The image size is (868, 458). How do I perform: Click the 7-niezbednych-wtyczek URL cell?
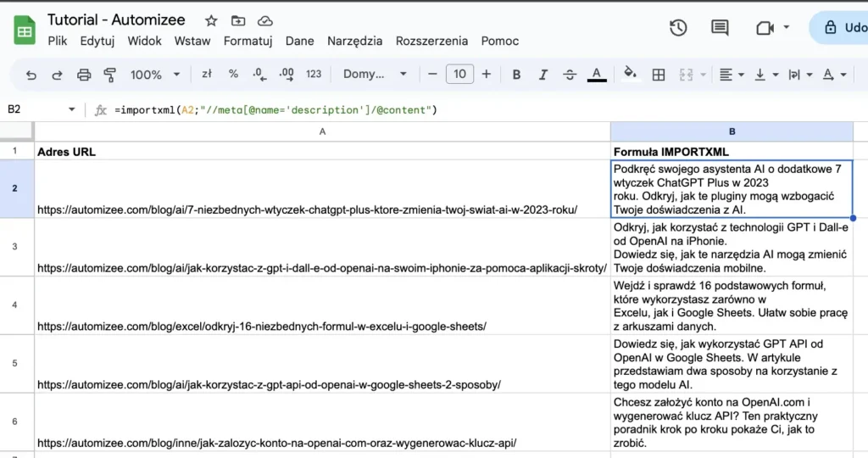click(x=322, y=189)
